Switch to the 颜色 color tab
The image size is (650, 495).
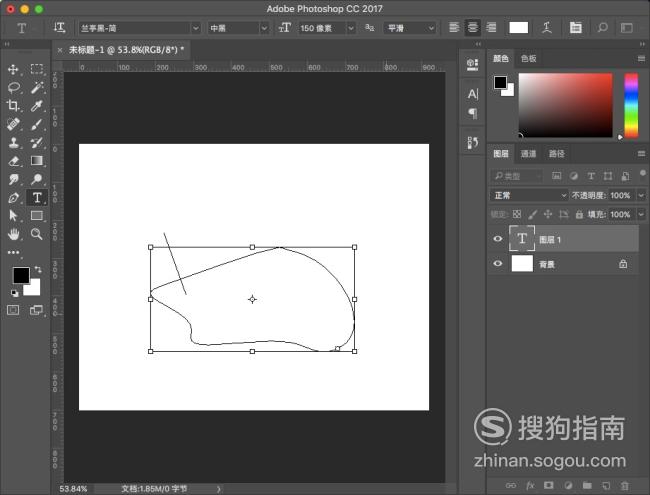[x=501, y=58]
